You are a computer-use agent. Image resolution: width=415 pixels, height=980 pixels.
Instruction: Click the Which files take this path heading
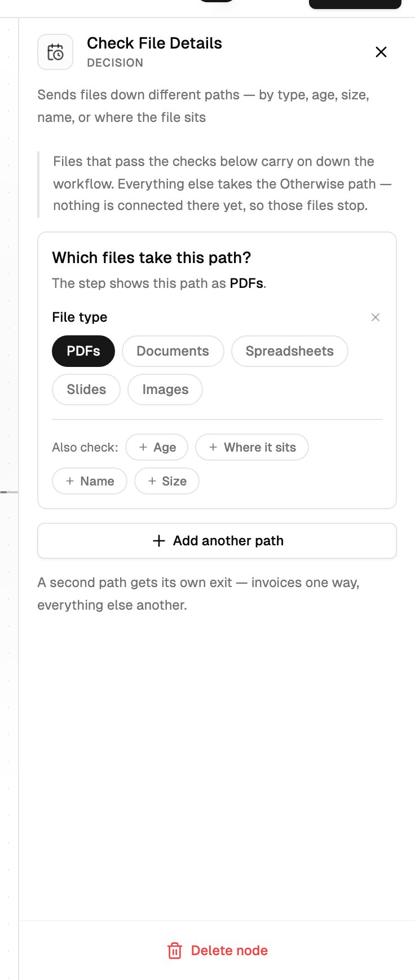coord(152,257)
